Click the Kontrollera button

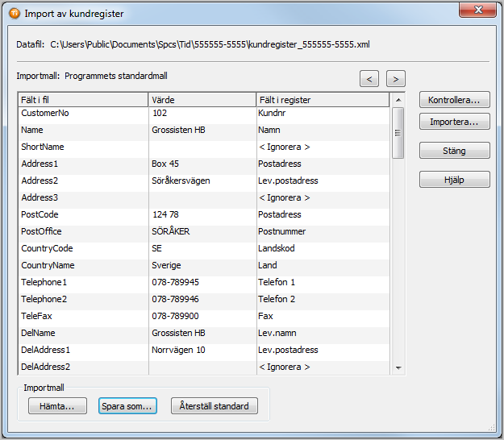[454, 100]
